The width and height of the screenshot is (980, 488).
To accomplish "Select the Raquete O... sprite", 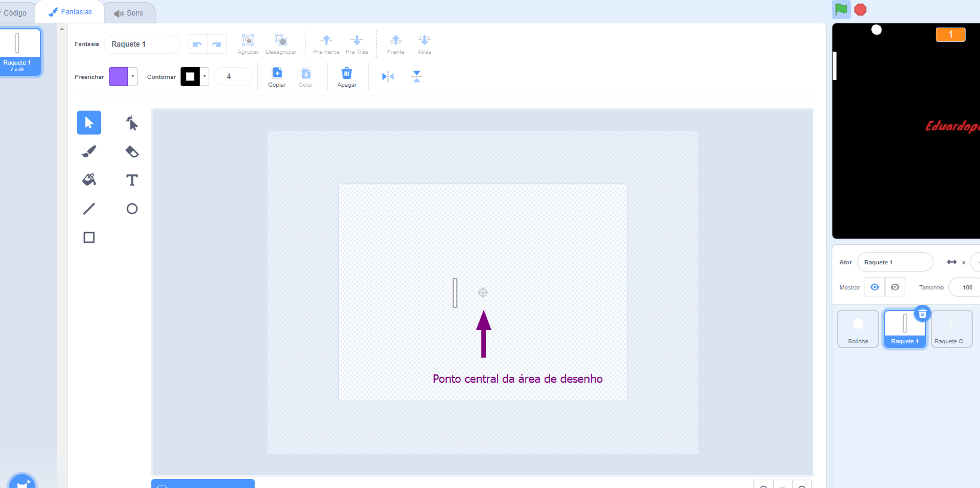I will [x=951, y=328].
